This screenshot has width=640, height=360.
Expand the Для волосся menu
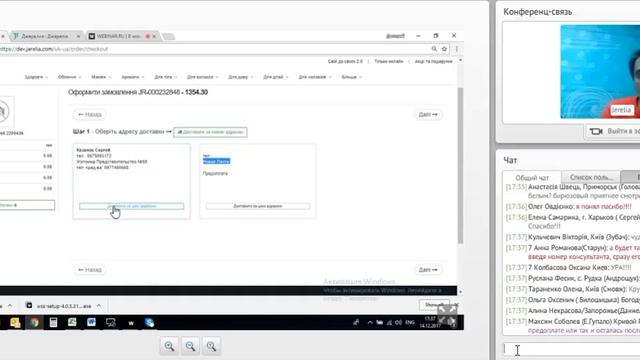pos(202,77)
